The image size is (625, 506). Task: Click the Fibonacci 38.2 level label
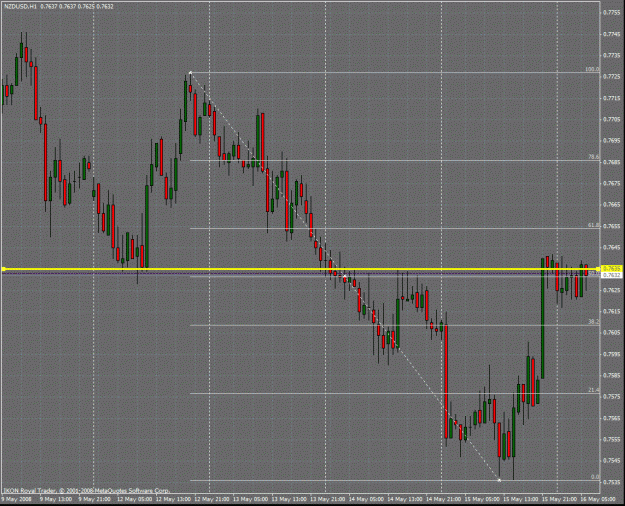coord(594,322)
